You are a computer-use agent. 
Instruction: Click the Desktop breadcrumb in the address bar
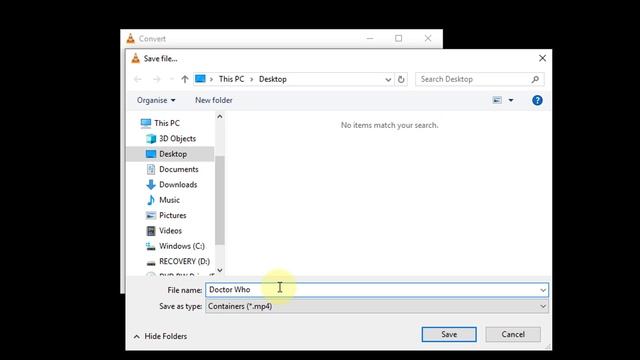273,79
